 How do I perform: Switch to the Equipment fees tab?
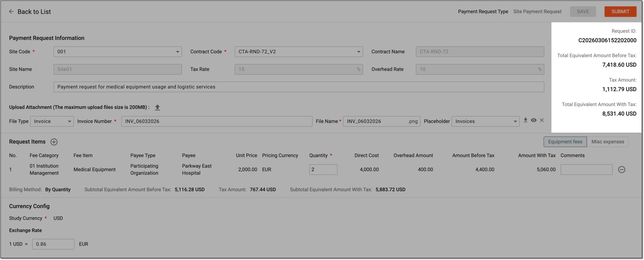click(x=565, y=142)
